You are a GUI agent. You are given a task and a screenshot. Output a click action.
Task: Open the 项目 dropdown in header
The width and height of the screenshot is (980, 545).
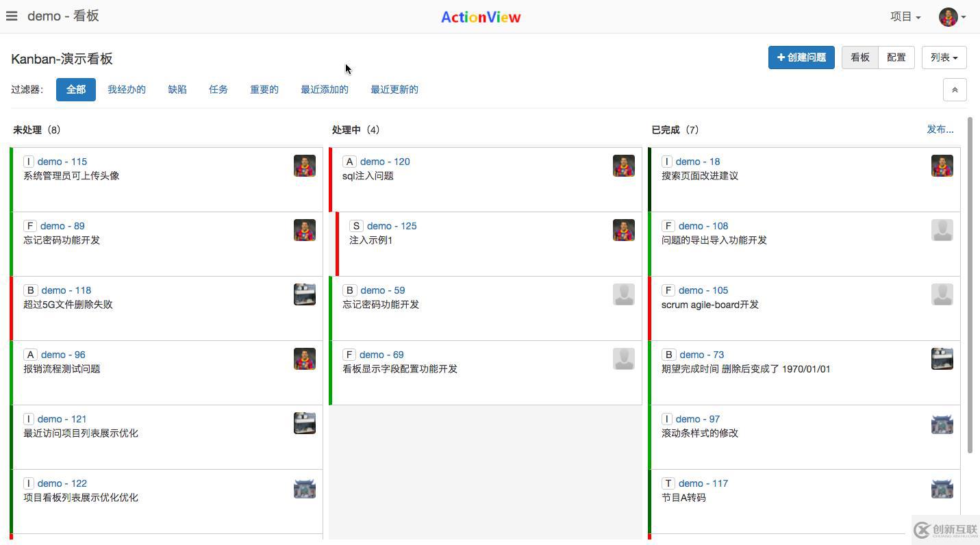click(905, 16)
